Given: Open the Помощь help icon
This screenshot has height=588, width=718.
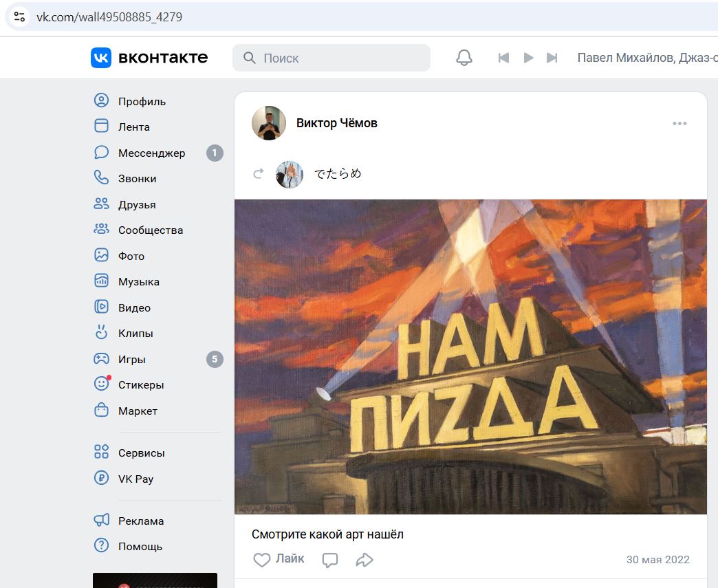Looking at the screenshot, I should tap(101, 546).
